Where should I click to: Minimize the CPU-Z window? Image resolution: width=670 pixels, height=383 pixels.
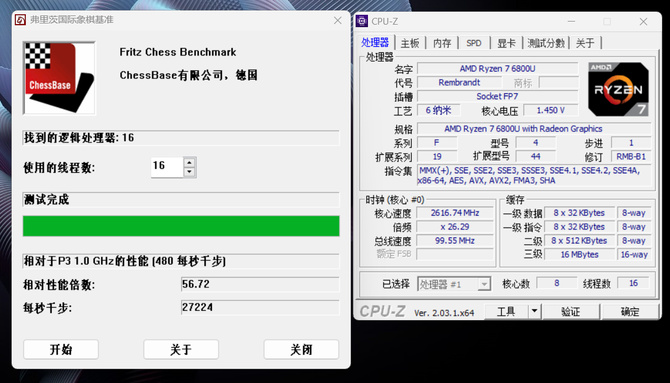coord(571,21)
